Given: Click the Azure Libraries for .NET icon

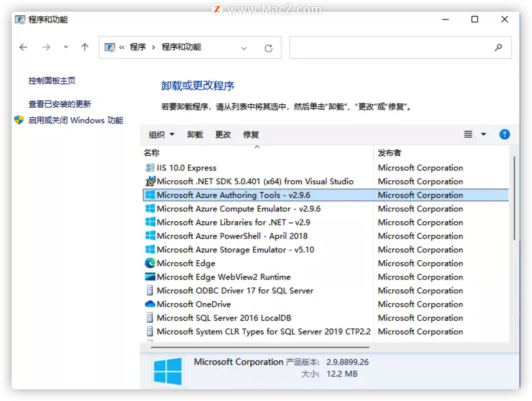Looking at the screenshot, I should point(150,222).
